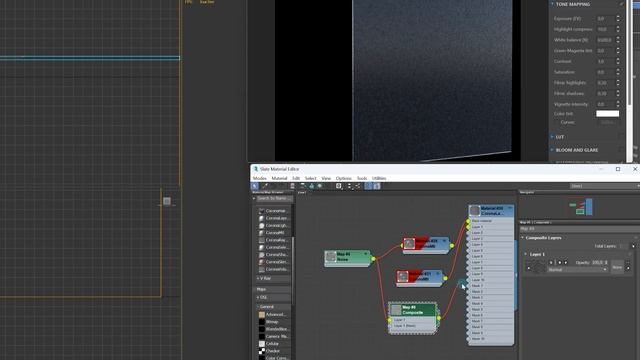Click the lay out all nodes icon
The width and height of the screenshot is (640, 360).
click(x=358, y=186)
